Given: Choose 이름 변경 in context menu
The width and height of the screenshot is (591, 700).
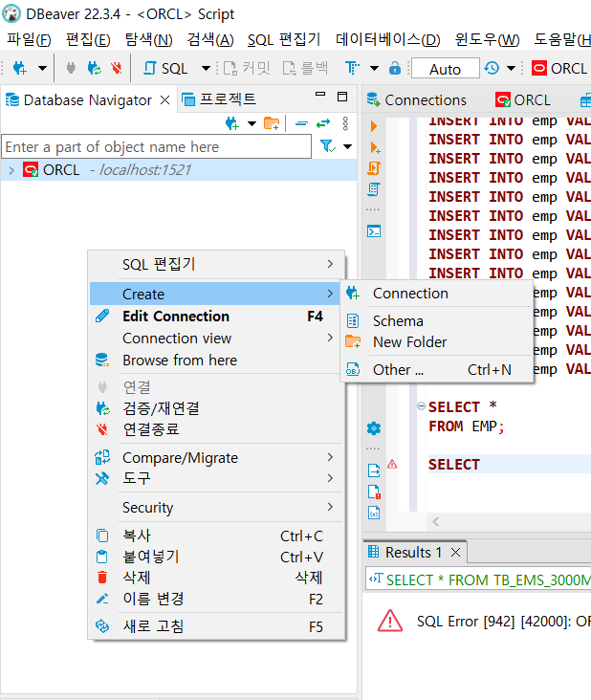Looking at the screenshot, I should [217, 599].
